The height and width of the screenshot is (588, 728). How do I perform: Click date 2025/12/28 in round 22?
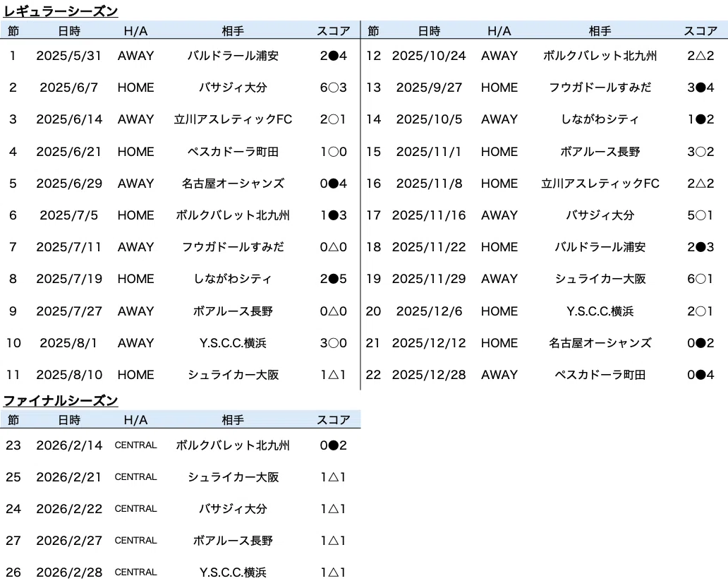(429, 375)
